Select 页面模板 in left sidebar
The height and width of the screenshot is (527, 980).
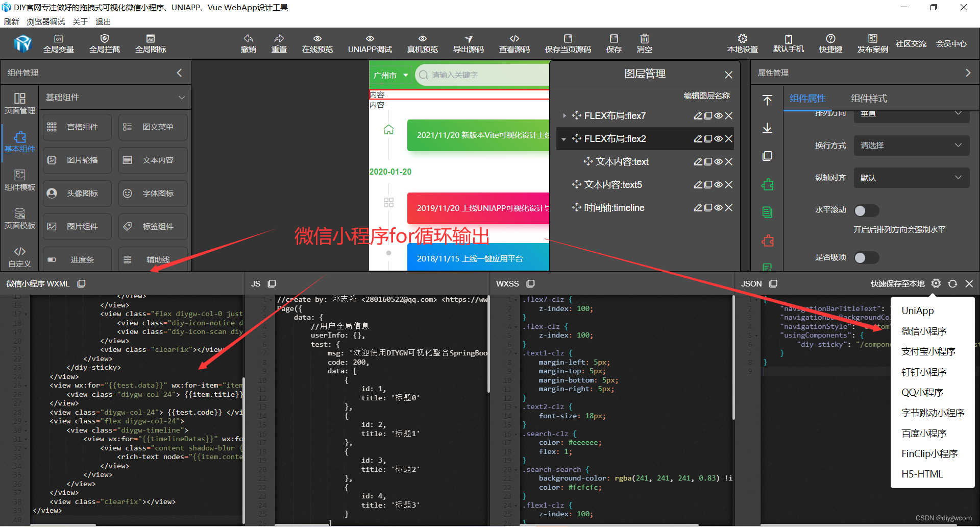pos(20,218)
